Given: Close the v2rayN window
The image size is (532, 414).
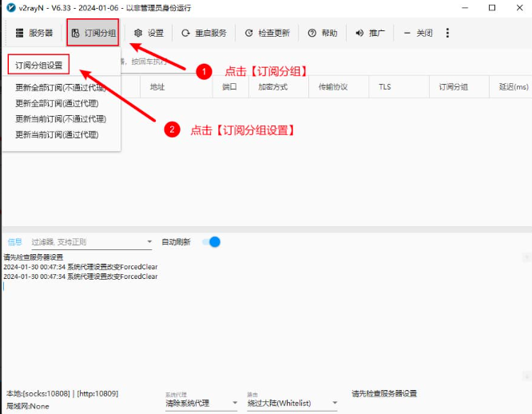Looking at the screenshot, I should 519,7.
